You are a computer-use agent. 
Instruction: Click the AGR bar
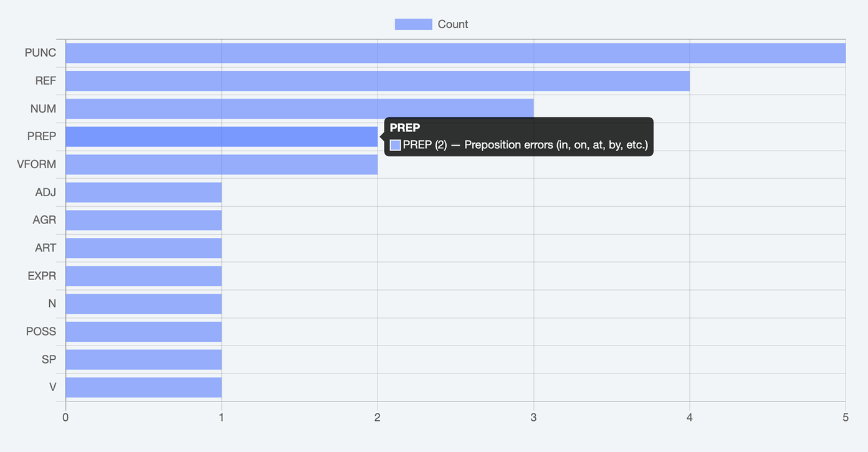point(143,220)
